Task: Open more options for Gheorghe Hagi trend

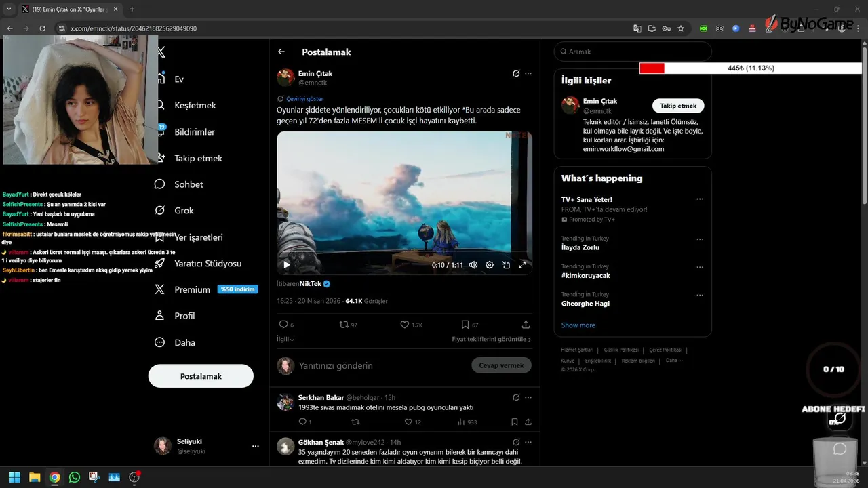Action: pos(700,296)
